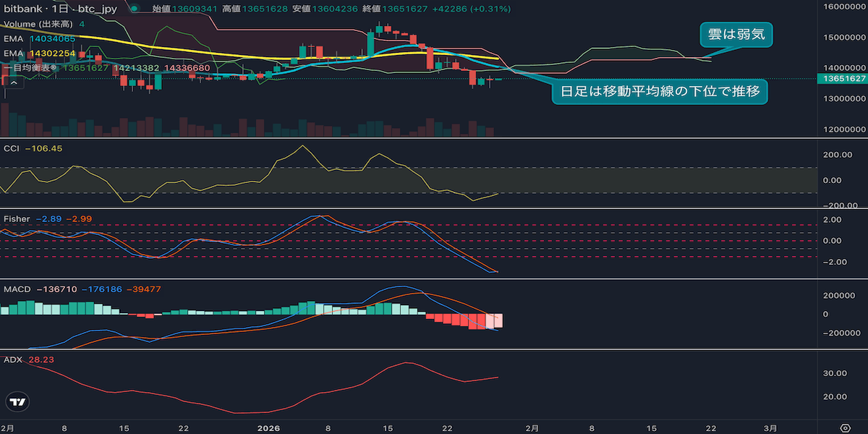
Task: Click the ADX indicator label
Action: coord(12,359)
